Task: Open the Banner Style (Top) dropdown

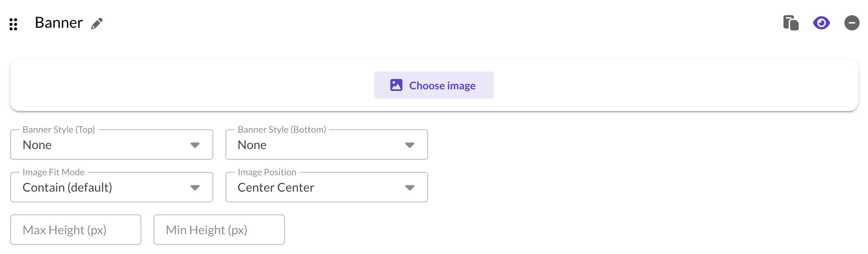Action: [111, 145]
